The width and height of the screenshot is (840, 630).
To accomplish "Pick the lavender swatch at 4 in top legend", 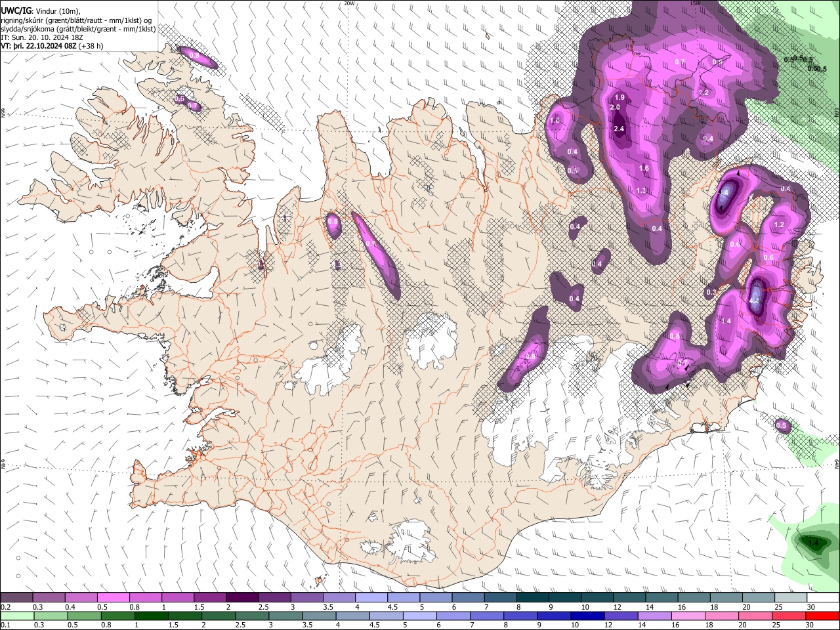I will pyautogui.click(x=371, y=598).
